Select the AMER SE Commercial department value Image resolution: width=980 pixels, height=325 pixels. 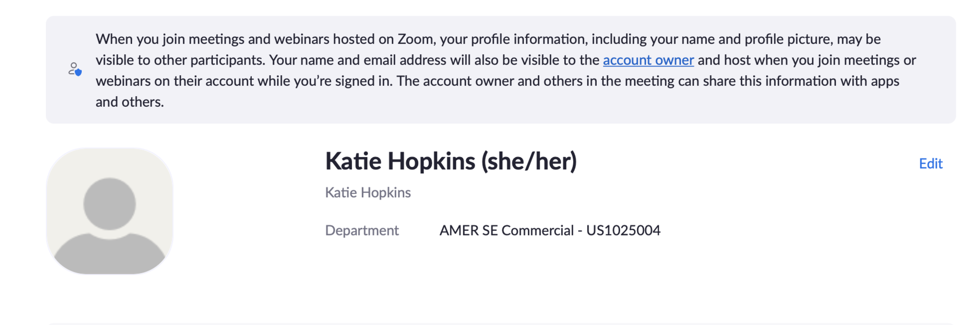point(506,231)
